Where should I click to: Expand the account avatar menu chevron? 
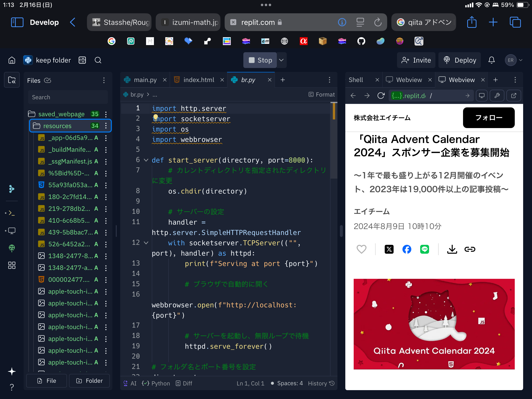521,60
